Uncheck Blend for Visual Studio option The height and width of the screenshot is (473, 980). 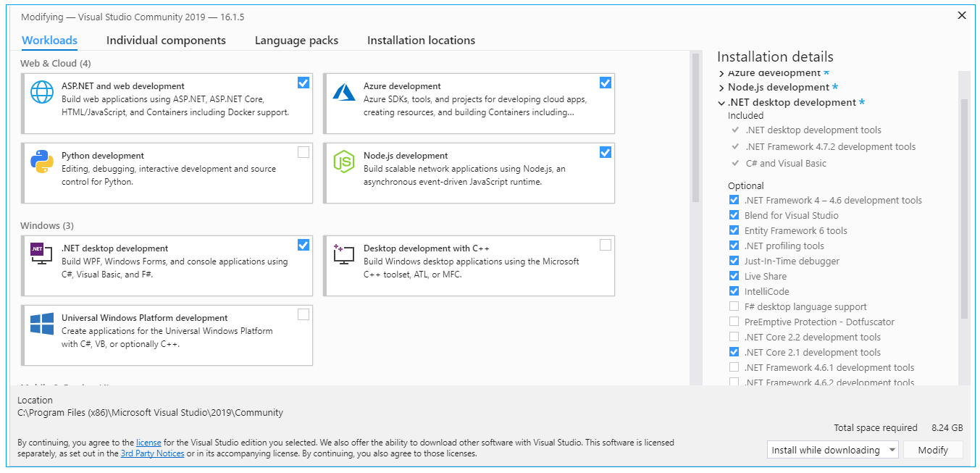tap(734, 215)
